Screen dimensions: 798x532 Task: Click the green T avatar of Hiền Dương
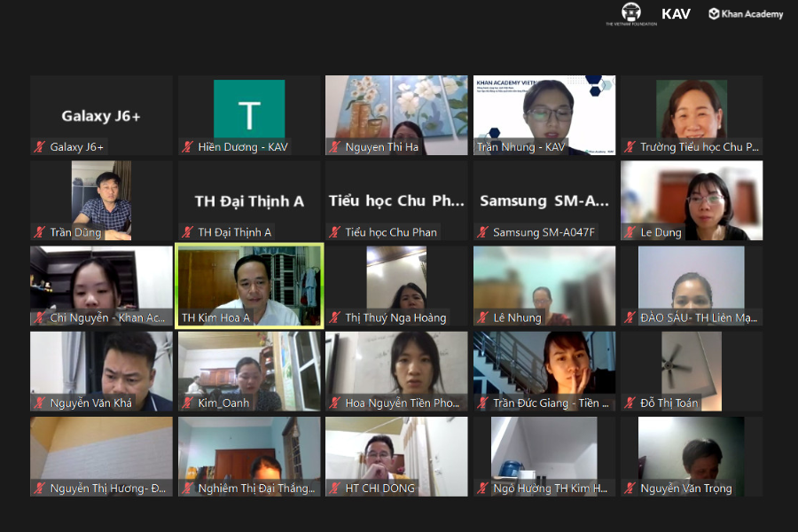[x=249, y=109]
